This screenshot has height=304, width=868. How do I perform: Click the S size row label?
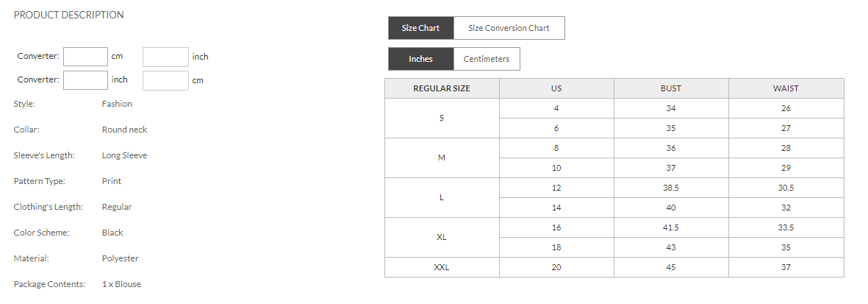click(442, 118)
